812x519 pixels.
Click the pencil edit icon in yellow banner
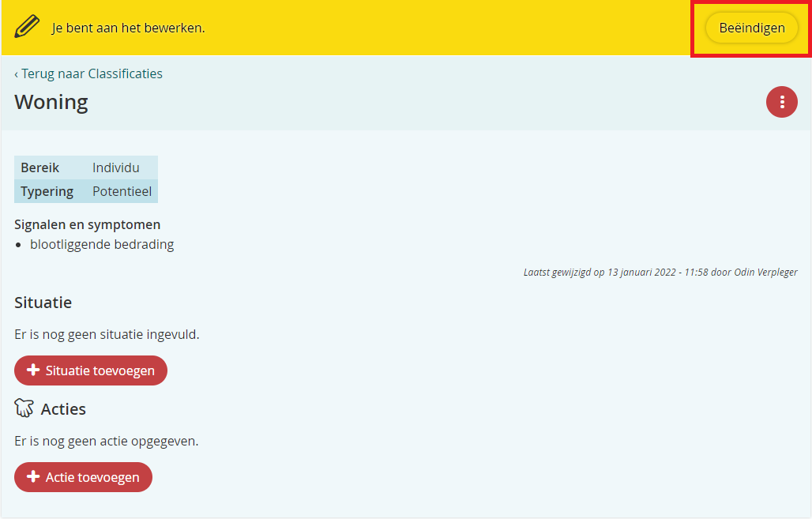[x=28, y=28]
